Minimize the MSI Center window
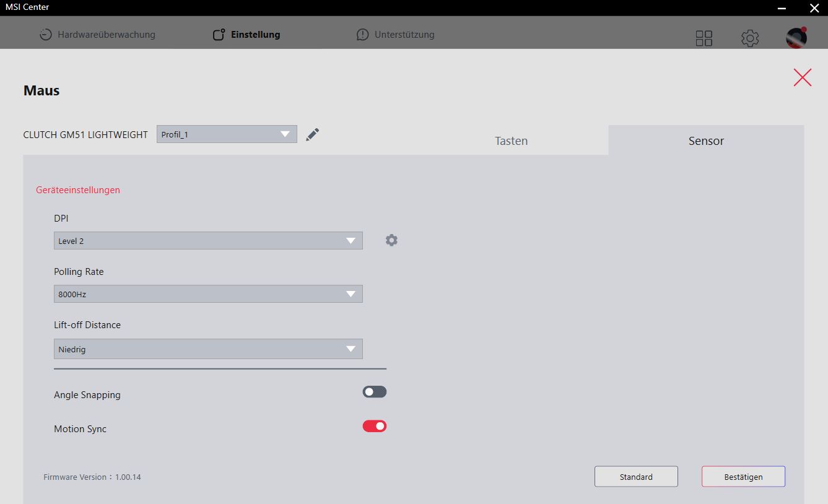The height and width of the screenshot is (504, 828). (x=782, y=7)
